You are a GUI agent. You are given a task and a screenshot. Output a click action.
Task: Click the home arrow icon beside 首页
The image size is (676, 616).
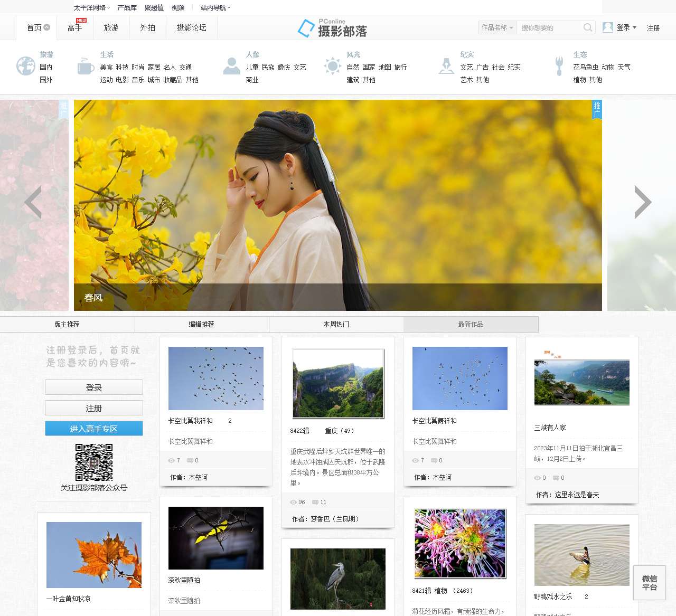pos(47,27)
